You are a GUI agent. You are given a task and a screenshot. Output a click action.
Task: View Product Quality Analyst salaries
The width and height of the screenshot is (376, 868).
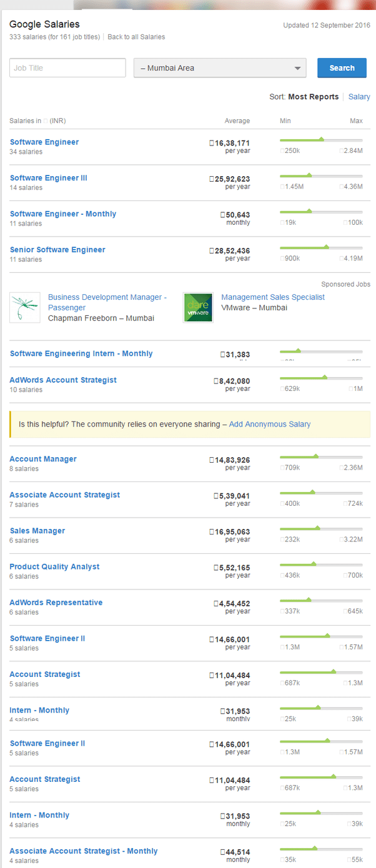(x=54, y=566)
